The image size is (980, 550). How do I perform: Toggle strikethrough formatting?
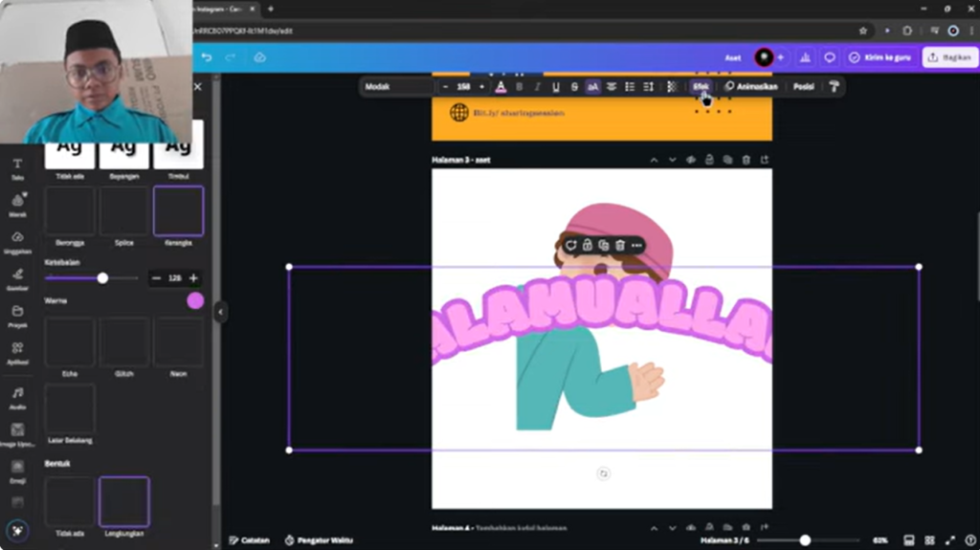point(574,87)
